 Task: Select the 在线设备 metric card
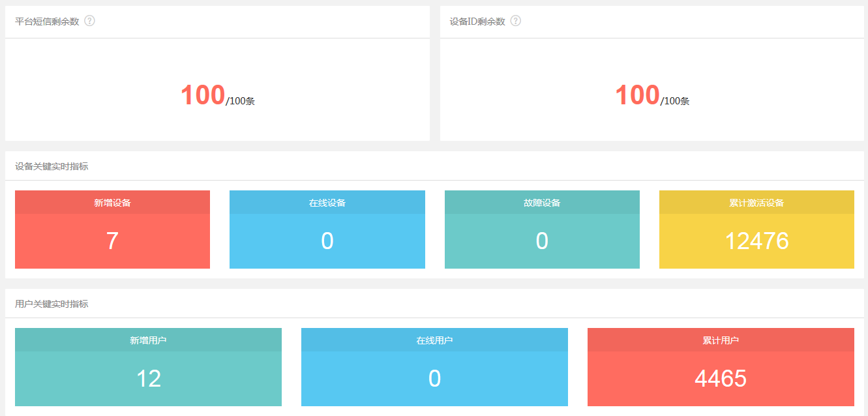tap(327, 203)
